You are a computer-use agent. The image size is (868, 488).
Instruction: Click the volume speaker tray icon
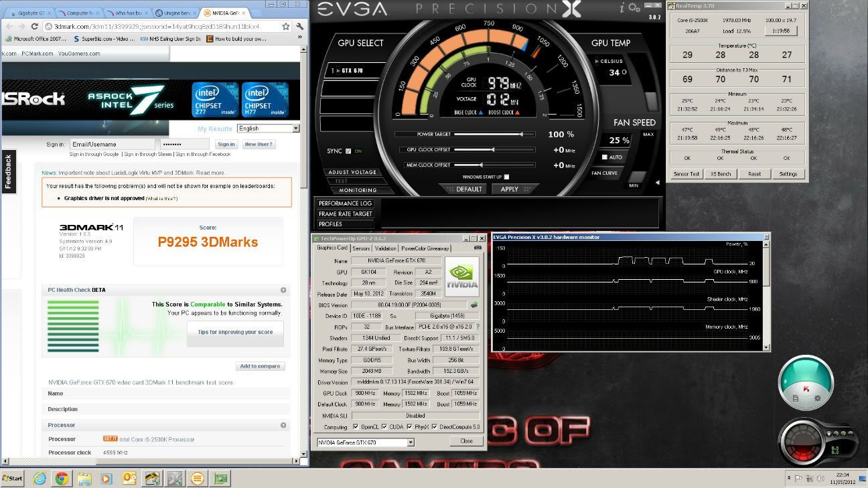tap(819, 478)
